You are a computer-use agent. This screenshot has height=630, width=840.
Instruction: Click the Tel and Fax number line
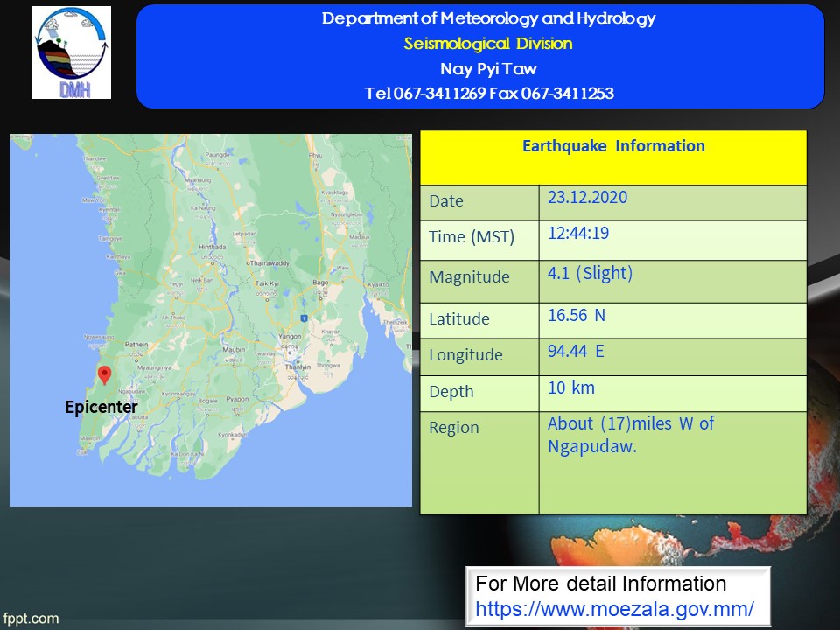(489, 94)
